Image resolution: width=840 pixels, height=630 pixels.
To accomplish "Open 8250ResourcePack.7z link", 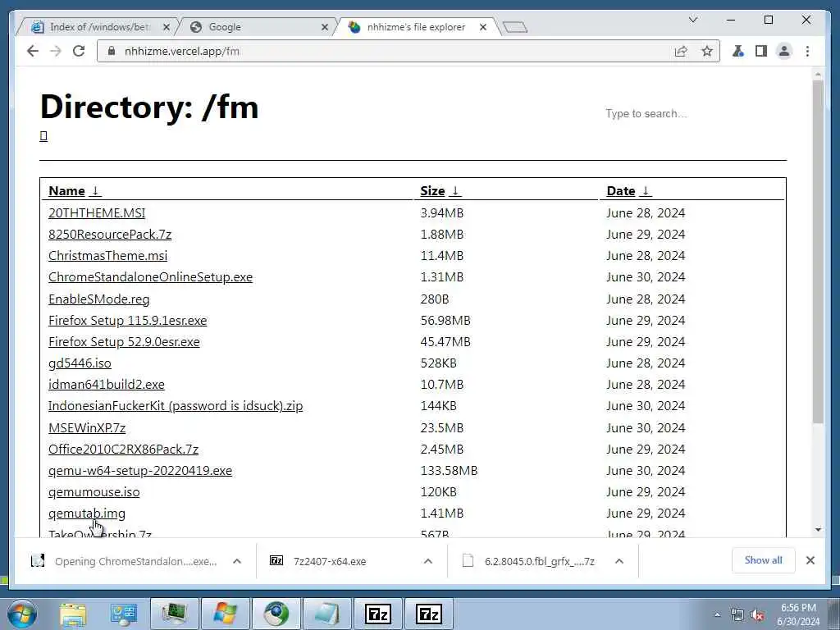I will click(110, 234).
